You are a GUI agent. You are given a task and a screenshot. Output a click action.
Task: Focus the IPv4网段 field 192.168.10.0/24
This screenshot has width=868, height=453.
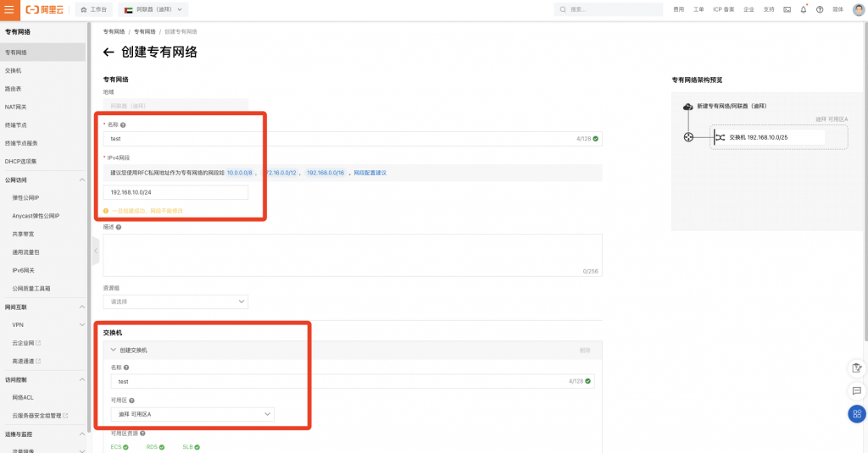click(x=175, y=192)
